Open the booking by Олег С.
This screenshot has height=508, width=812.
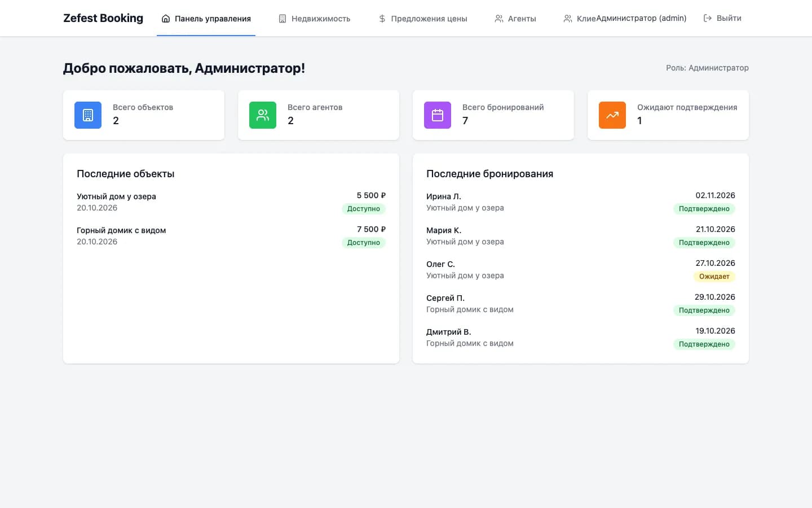tap(581, 270)
